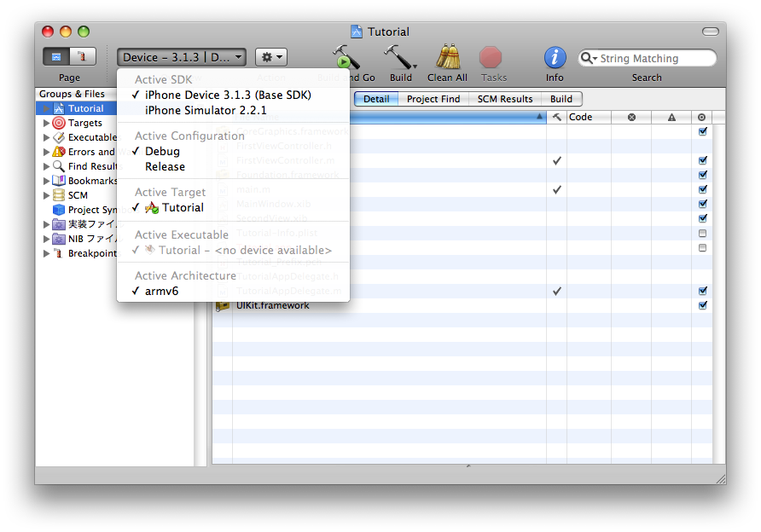Switch to the Project Find tab

pos(433,99)
